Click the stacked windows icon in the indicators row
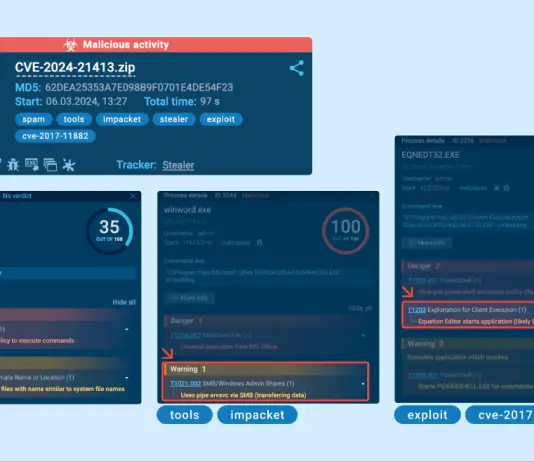The image size is (534, 462). pos(50,165)
